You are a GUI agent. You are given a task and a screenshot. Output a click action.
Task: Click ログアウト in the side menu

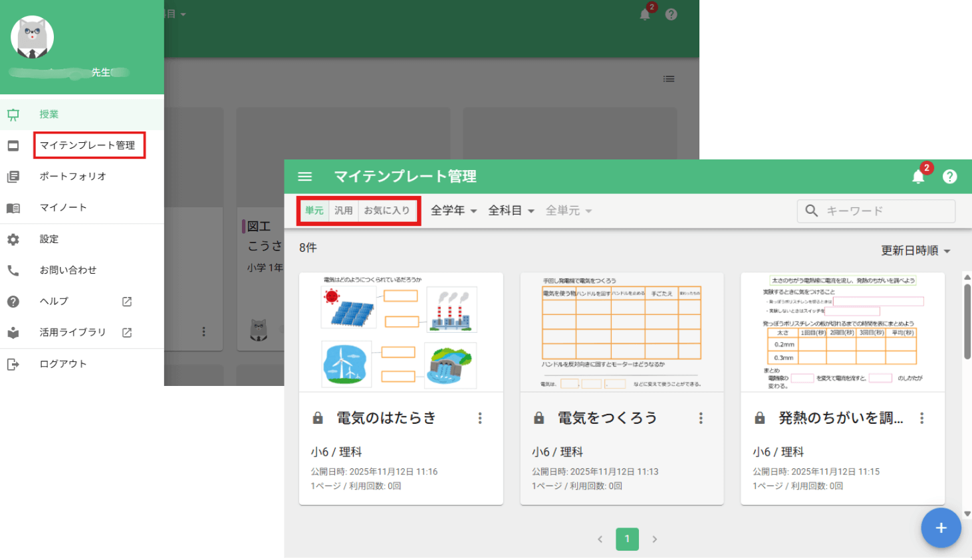(63, 364)
